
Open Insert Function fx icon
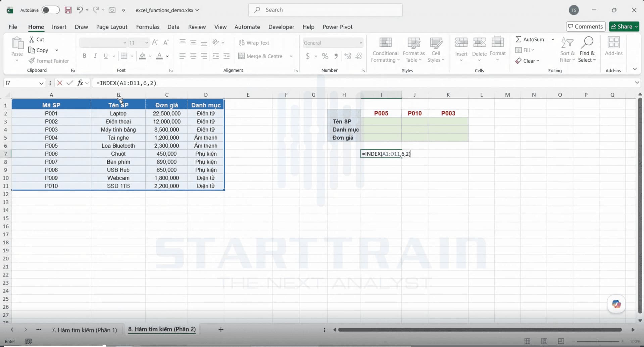coord(80,83)
